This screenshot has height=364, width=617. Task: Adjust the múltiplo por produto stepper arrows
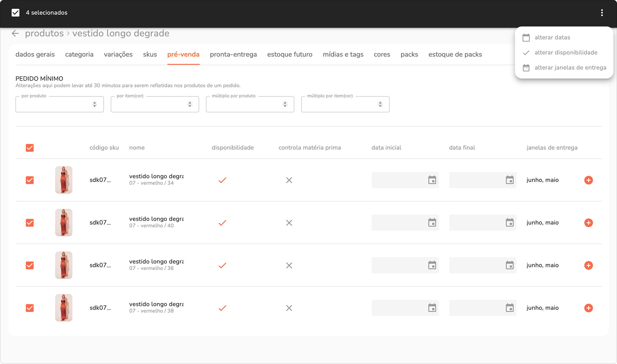point(285,104)
